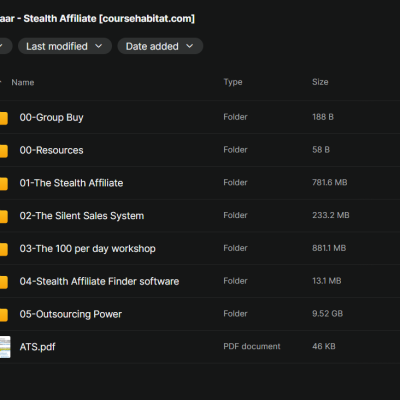Select the 02-The Silent Sales System name
This screenshot has height=400, width=400.
click(x=82, y=216)
